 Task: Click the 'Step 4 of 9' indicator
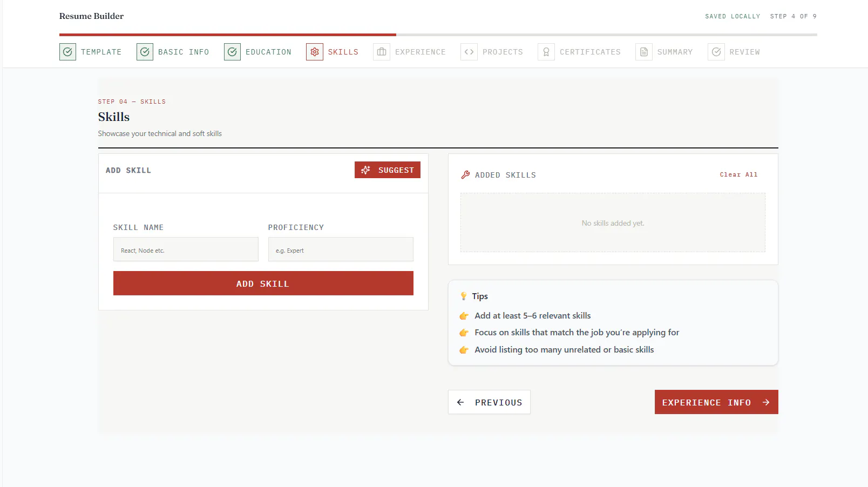(x=793, y=16)
